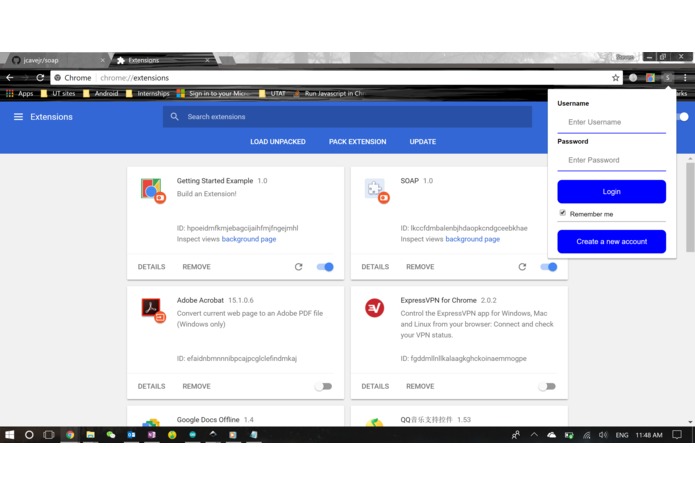The width and height of the screenshot is (695, 494).
Task: Show hidden system tray icons
Action: coord(534,435)
